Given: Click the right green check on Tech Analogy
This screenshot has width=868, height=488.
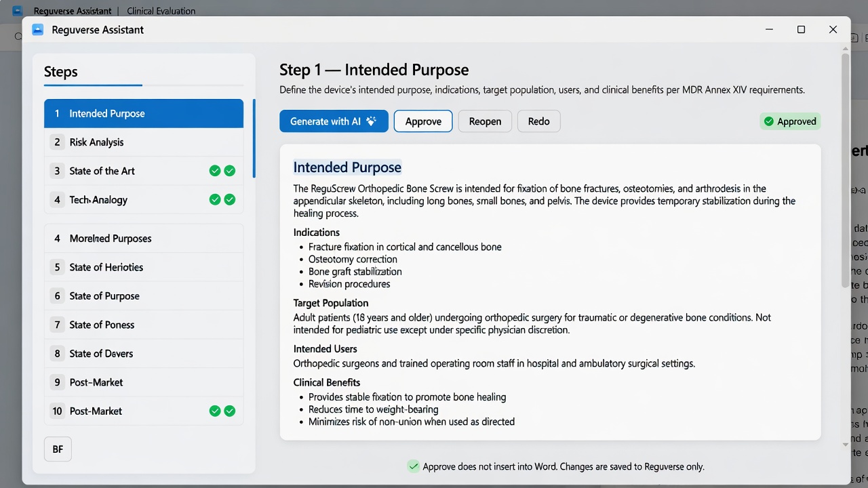Looking at the screenshot, I should click(x=230, y=199).
